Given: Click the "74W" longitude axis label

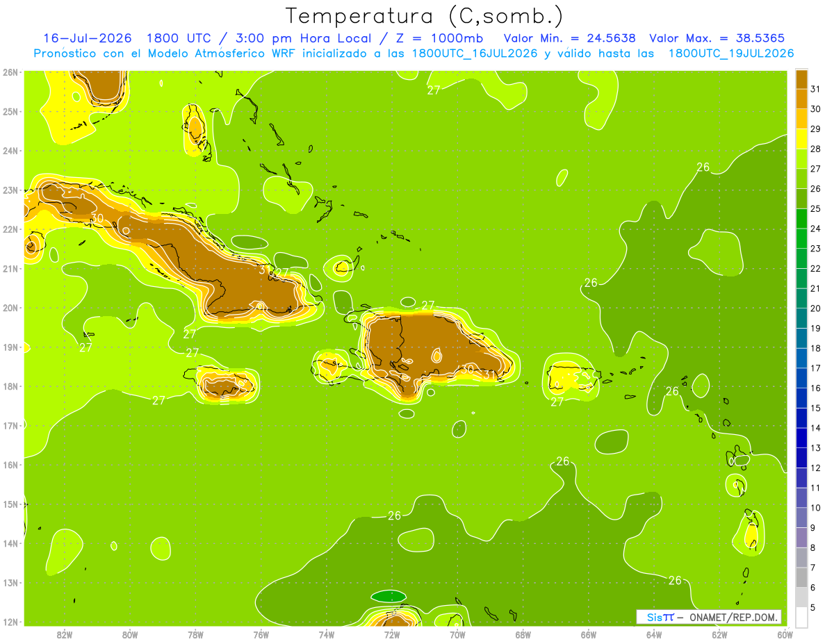Looking at the screenshot, I should pyautogui.click(x=327, y=634).
